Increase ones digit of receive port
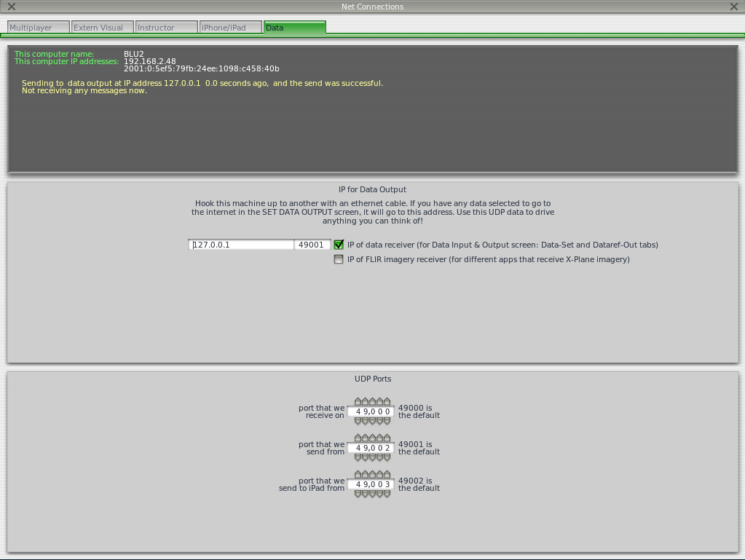Image resolution: width=745 pixels, height=560 pixels. point(387,402)
